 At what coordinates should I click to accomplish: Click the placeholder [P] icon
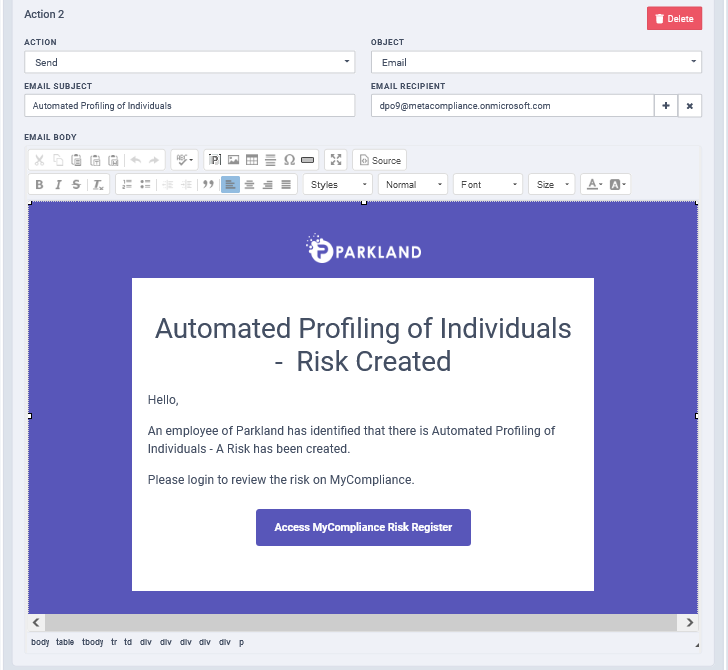(214, 160)
